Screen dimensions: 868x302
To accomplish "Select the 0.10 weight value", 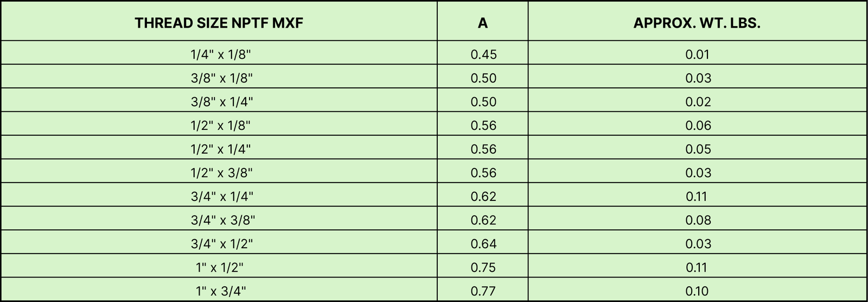I will coord(697,291).
